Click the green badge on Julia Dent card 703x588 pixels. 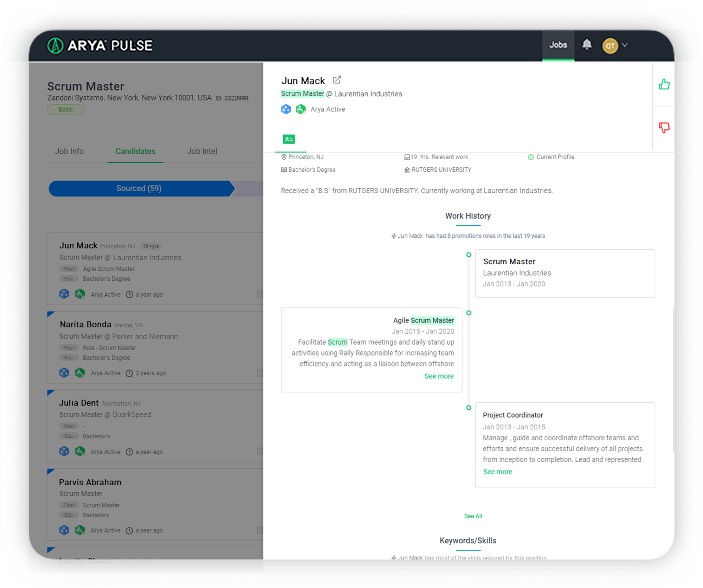(x=80, y=452)
